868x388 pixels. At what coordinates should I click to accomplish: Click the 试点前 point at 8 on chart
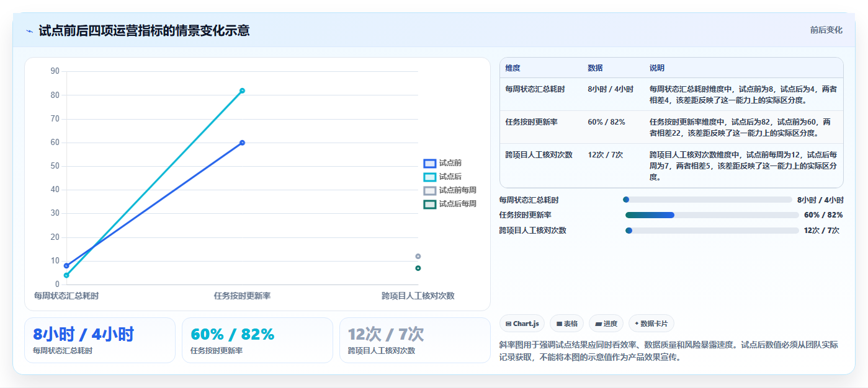click(66, 265)
